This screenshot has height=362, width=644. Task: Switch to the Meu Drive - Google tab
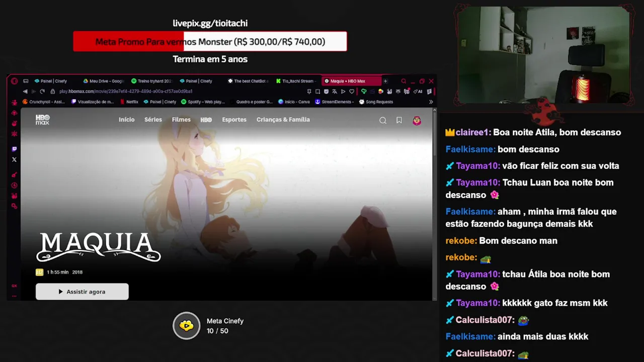103,81
